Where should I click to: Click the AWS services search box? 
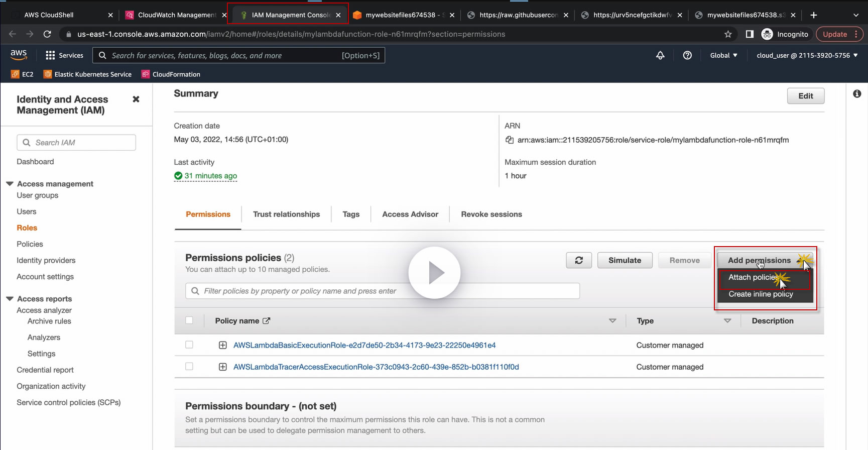pos(238,55)
